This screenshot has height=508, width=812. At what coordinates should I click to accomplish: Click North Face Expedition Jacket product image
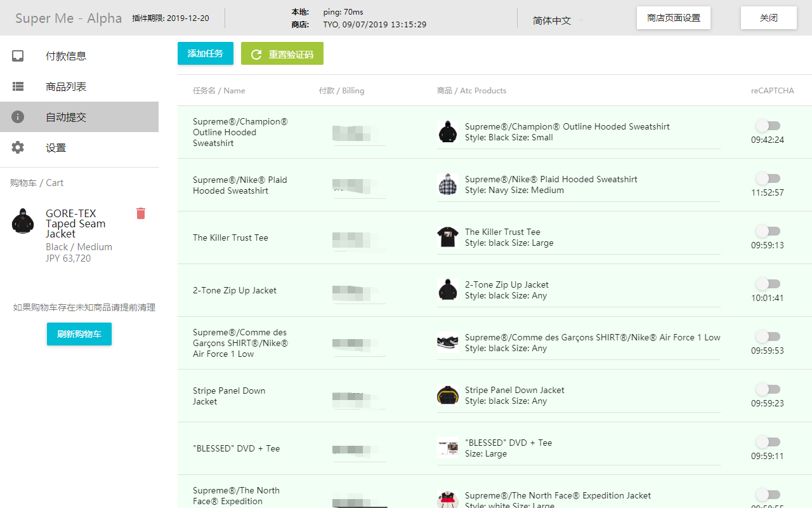click(448, 500)
